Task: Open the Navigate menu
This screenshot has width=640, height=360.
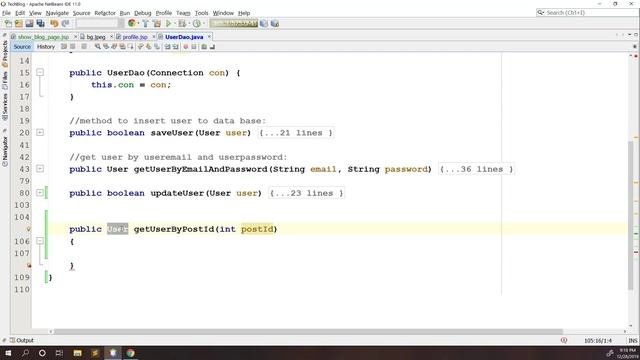Action: coord(57,13)
